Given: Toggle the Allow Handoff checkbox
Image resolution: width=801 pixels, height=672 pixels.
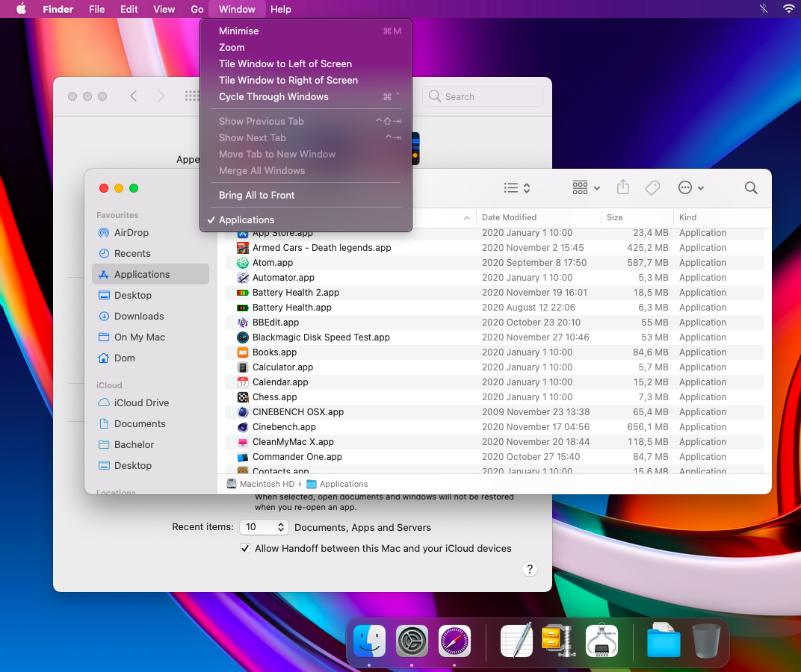Looking at the screenshot, I should tap(245, 548).
